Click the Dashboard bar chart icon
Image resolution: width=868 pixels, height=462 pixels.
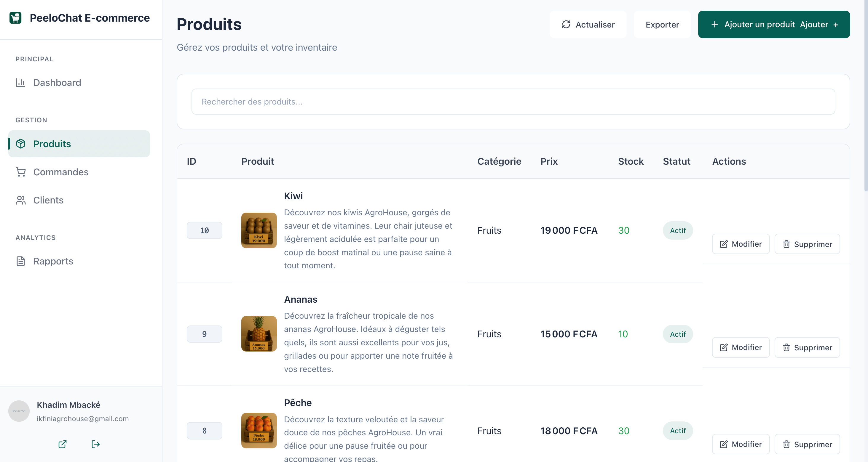(20, 83)
